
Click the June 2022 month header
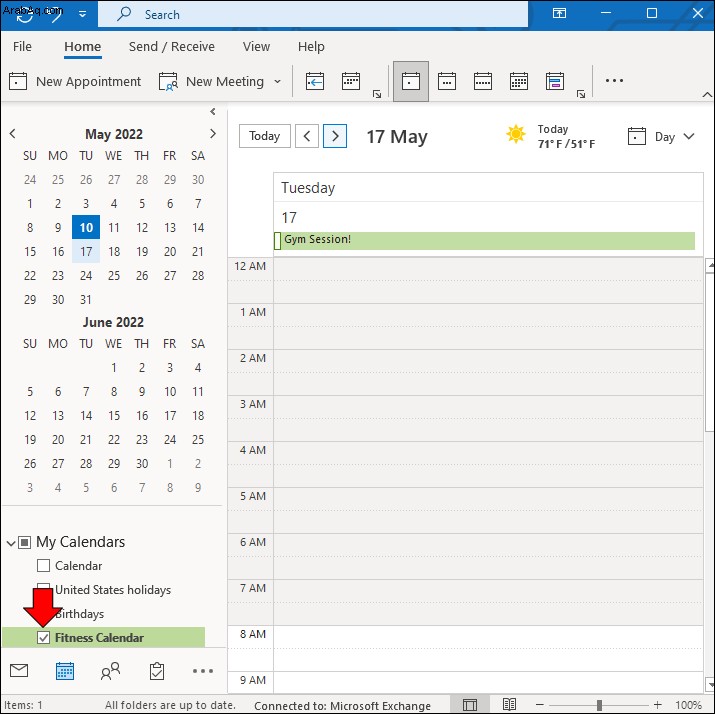113,322
